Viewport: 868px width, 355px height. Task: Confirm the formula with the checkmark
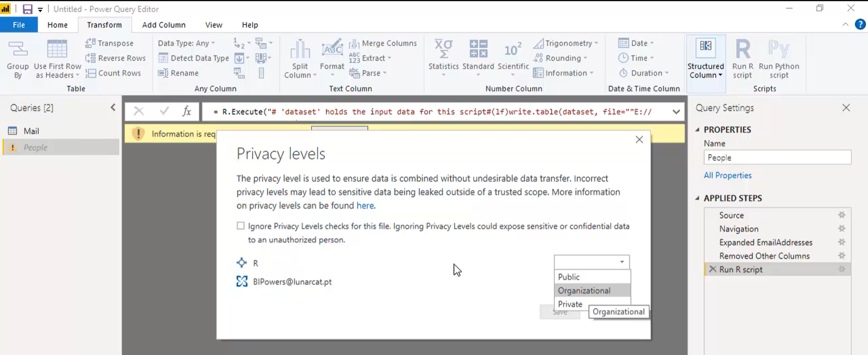pyautogui.click(x=164, y=111)
